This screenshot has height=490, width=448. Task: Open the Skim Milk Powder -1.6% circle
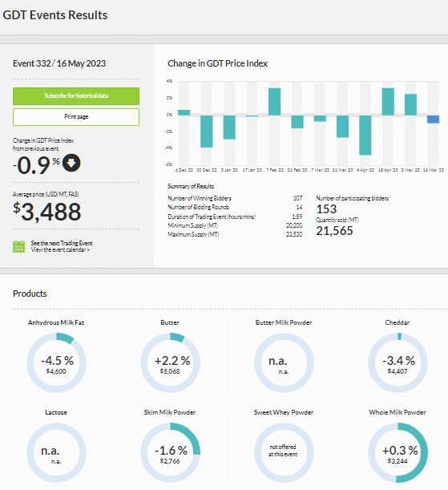point(170,452)
